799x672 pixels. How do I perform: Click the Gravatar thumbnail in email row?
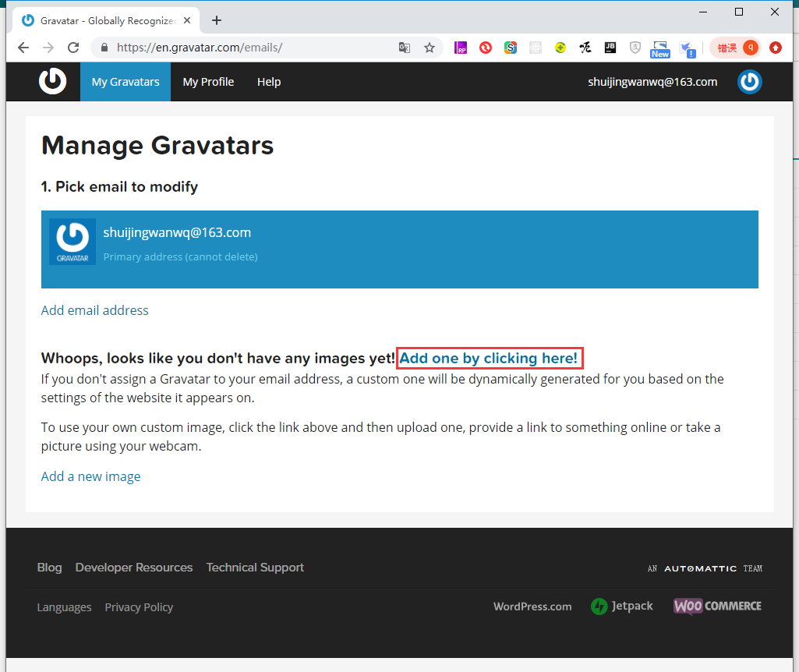[x=72, y=242]
